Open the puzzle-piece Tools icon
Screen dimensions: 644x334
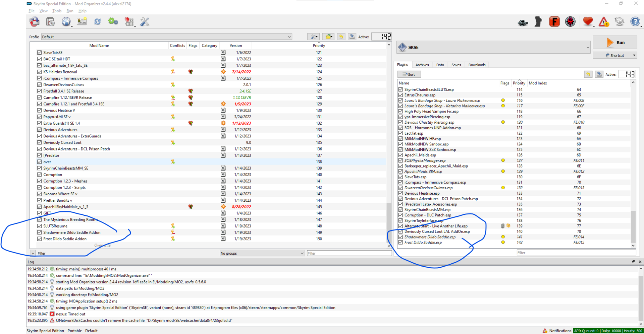pyautogui.click(x=129, y=22)
